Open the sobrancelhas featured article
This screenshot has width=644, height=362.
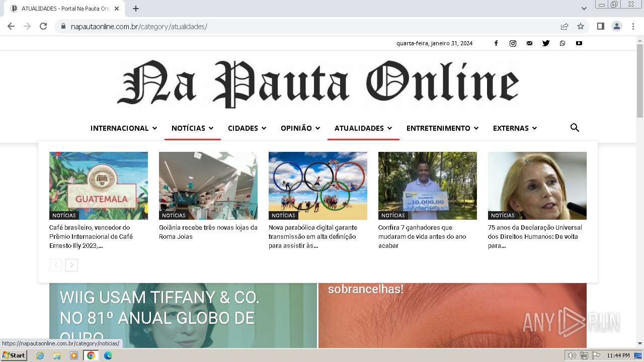(452, 316)
